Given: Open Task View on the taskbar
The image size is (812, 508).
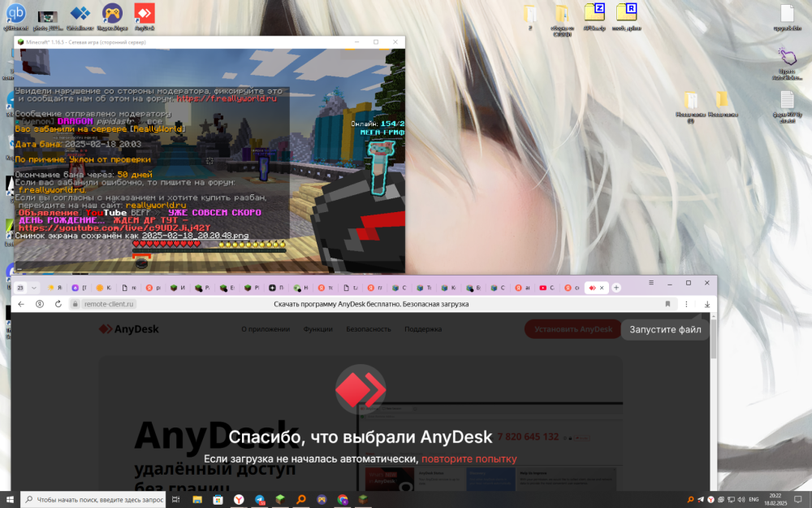Looking at the screenshot, I should point(175,500).
